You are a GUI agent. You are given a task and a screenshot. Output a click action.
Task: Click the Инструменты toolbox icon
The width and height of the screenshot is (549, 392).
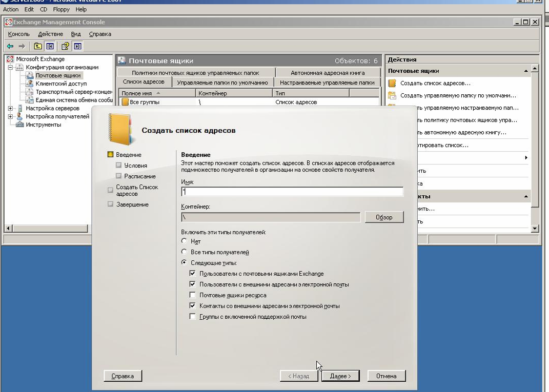point(20,125)
